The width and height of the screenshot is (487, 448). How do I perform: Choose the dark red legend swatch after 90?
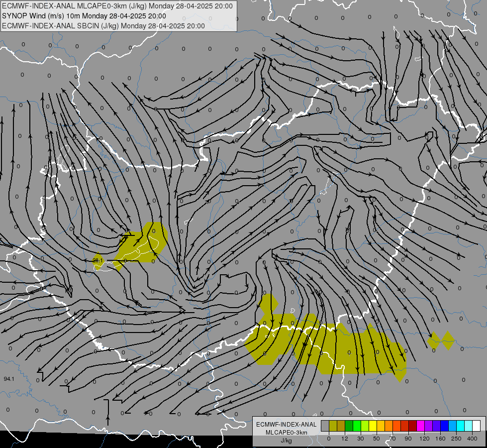412,426
